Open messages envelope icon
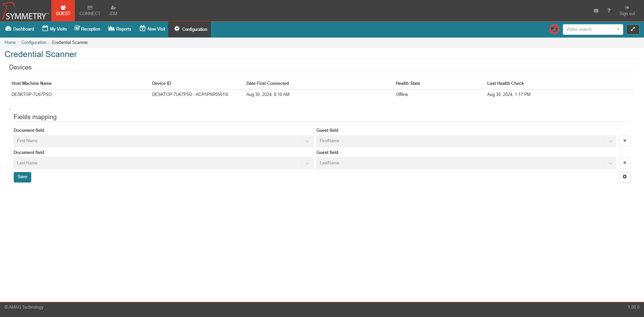Screen dimensions: 644x317 pos(596,11)
